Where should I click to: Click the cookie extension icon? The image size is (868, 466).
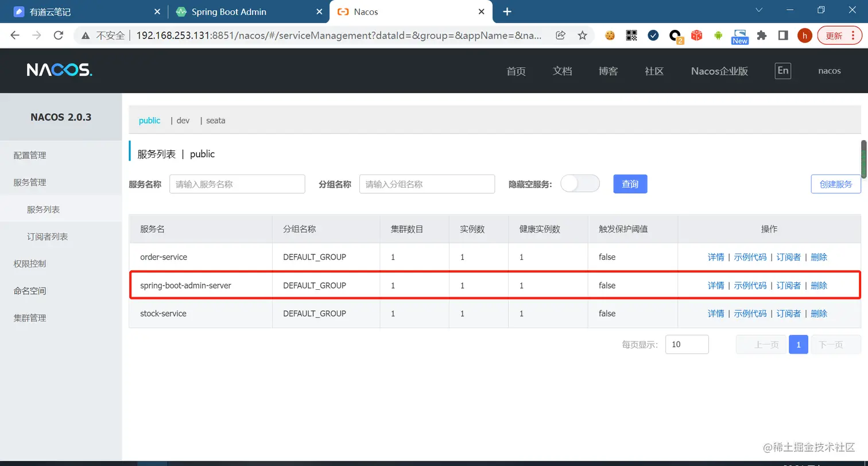pyautogui.click(x=610, y=35)
